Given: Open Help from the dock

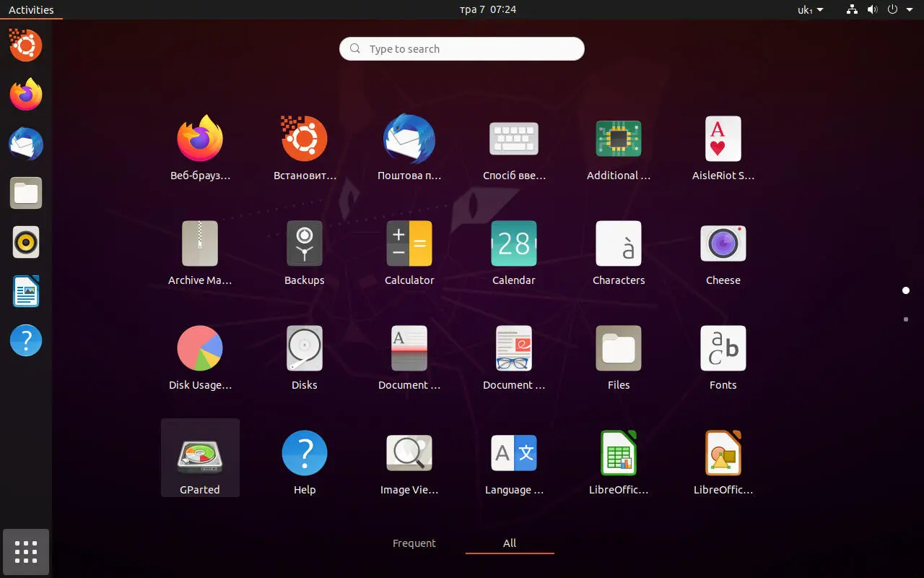Looking at the screenshot, I should [x=26, y=340].
